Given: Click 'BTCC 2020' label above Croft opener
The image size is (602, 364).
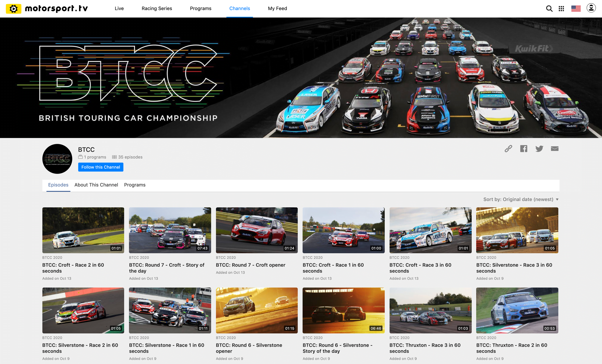Looking at the screenshot, I should [x=226, y=258].
